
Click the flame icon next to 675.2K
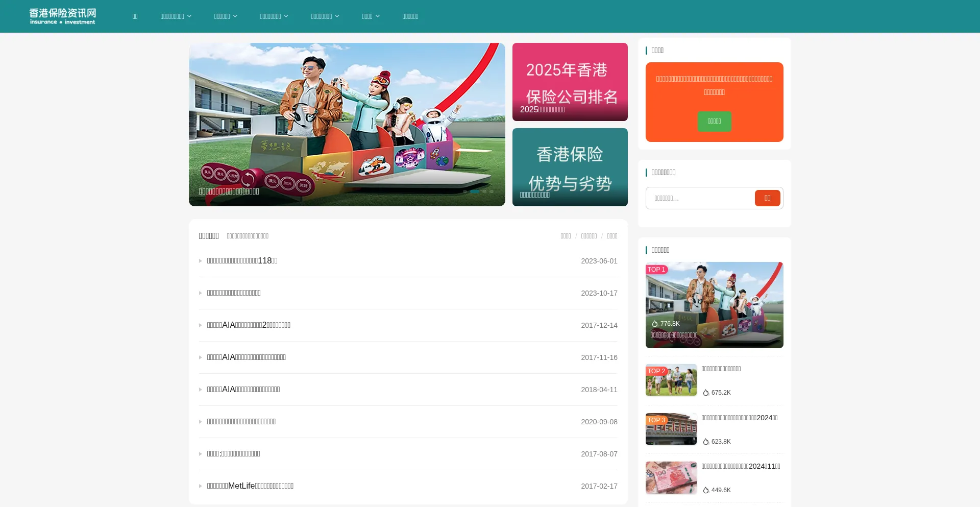(706, 393)
